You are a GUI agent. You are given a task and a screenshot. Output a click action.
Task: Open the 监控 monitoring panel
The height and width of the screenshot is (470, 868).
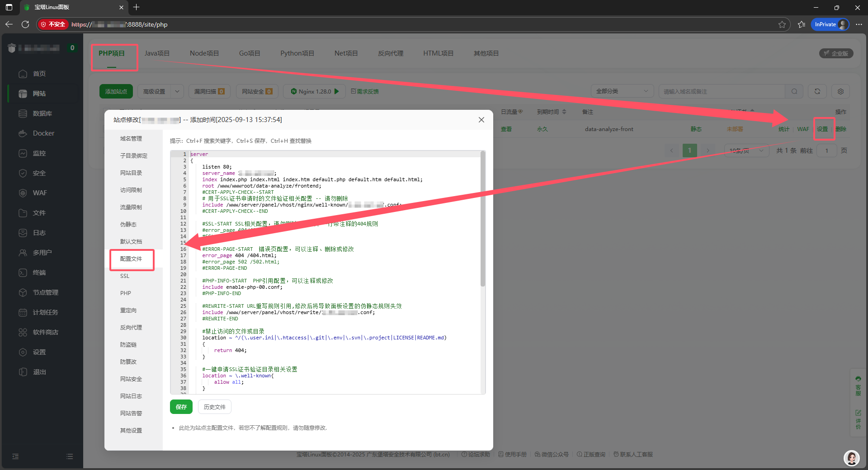[x=39, y=153]
